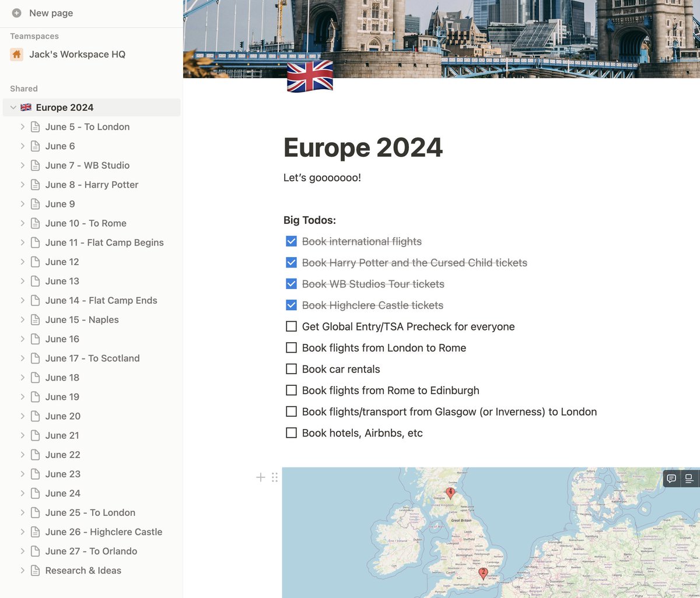Check Book flights from Rome to Edinburgh

292,391
